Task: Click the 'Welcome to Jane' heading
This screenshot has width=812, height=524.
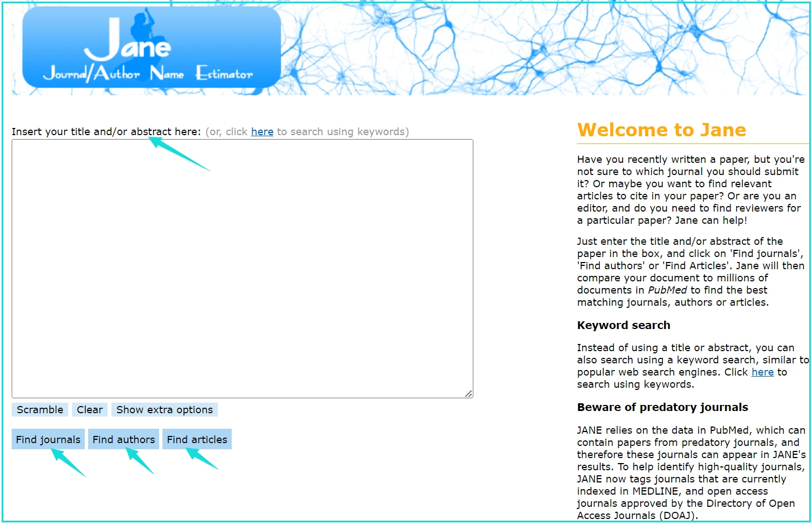Action: point(662,130)
